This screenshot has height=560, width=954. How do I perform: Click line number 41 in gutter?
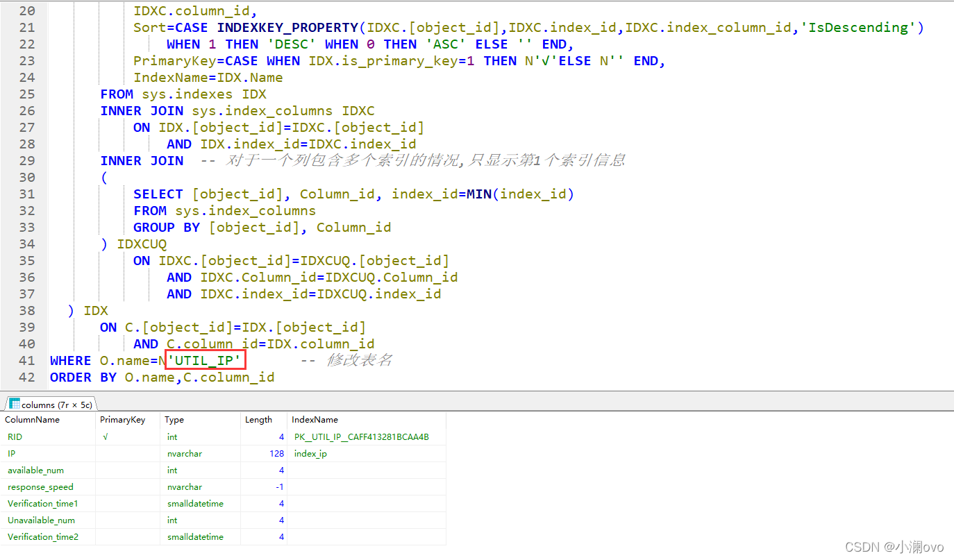[x=26, y=361]
